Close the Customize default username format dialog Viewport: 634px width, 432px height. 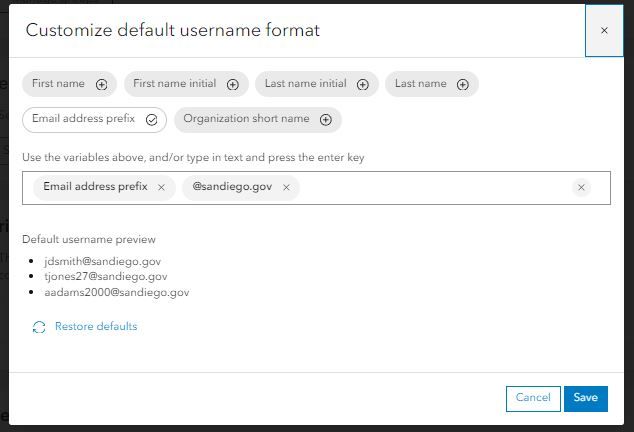[604, 30]
